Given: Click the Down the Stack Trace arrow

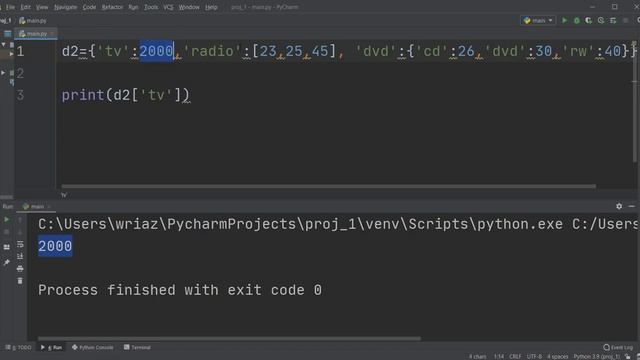Looking at the screenshot, I should tap(20, 232).
